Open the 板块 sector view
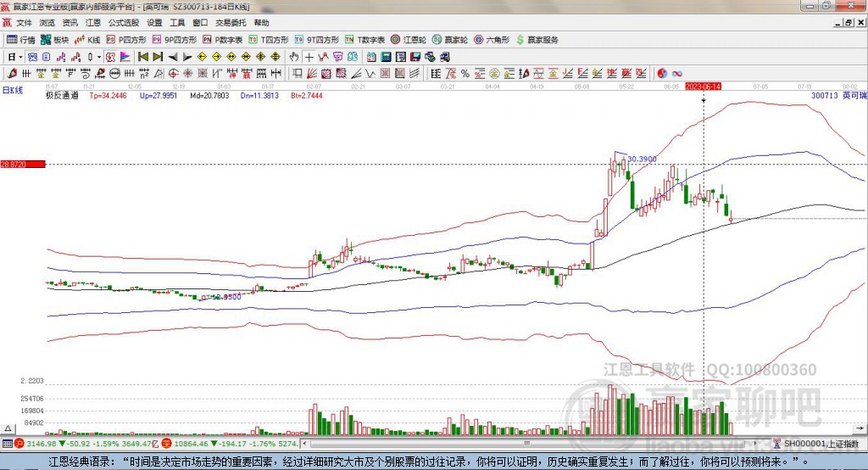Viewport: 868px width, 470px height. [x=55, y=40]
